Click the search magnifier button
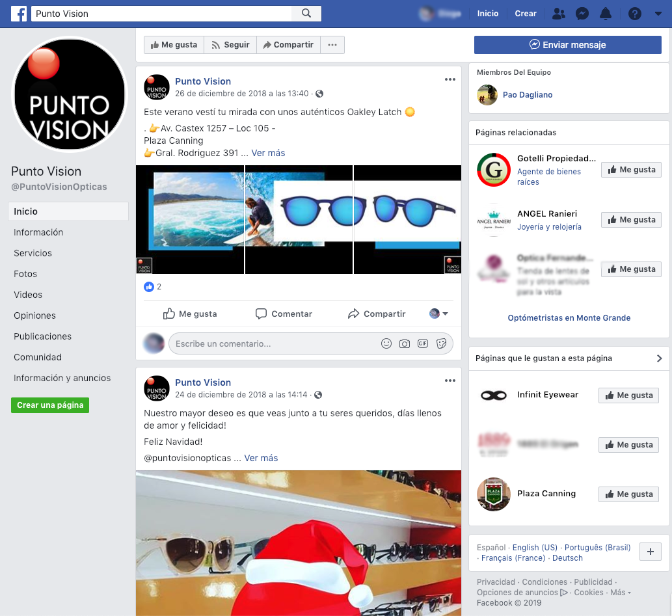Screen dimensions: 672x616 point(306,13)
